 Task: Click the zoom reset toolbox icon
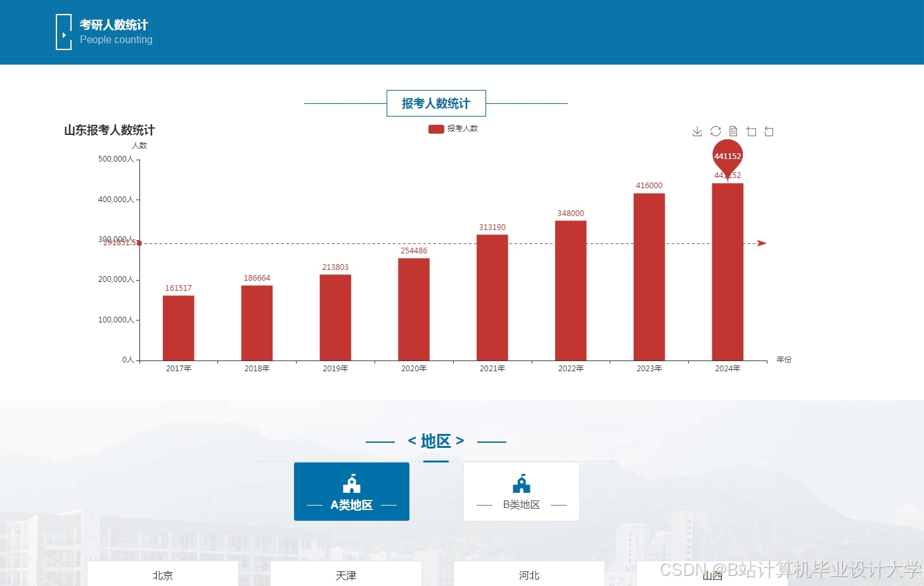(x=769, y=131)
